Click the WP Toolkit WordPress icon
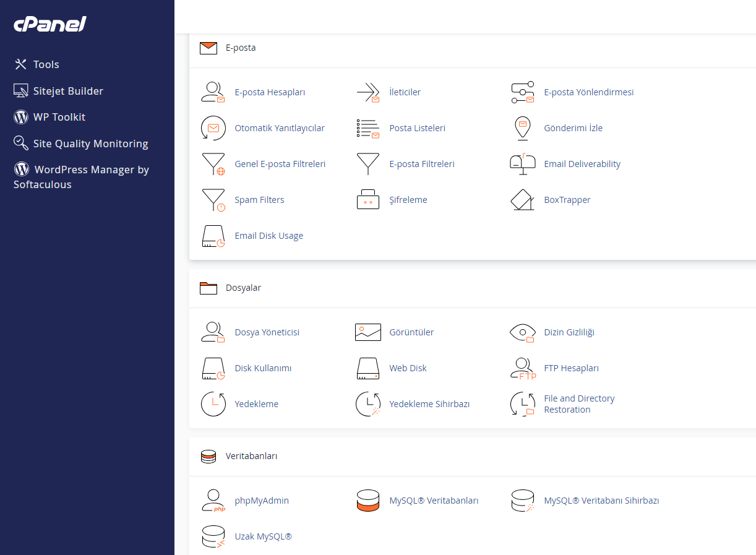The width and height of the screenshot is (756, 555). 21,117
